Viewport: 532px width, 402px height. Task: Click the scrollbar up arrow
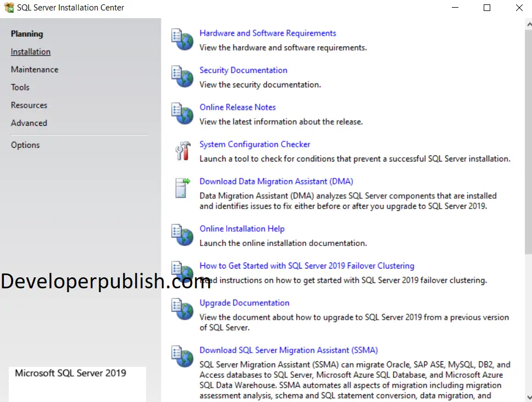529,24
